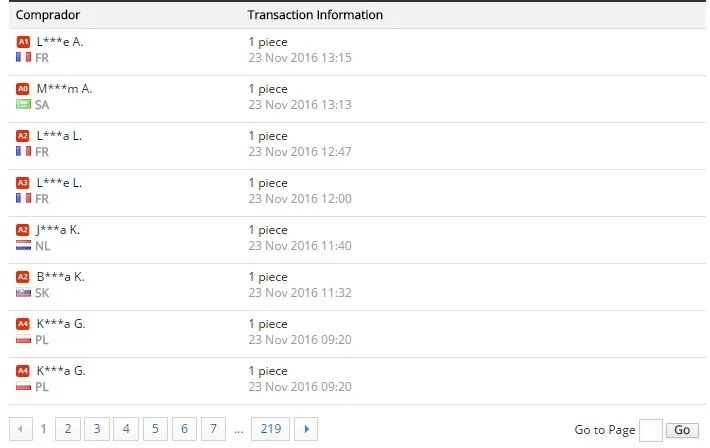Screen dimensions: 710x448
Task: Jump to page 5
Action: (x=155, y=429)
